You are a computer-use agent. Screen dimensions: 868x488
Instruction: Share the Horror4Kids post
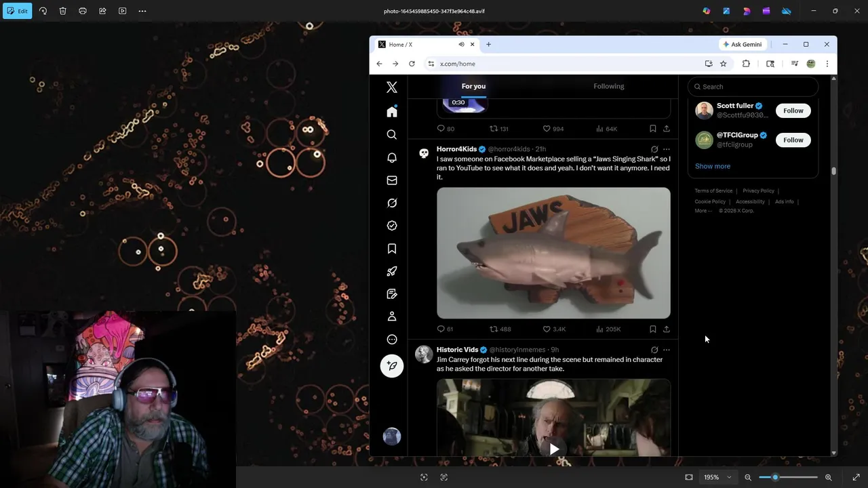(x=667, y=329)
